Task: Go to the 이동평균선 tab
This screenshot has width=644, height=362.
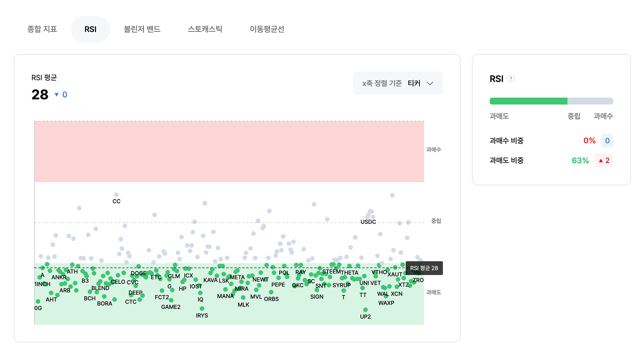Action: (x=267, y=29)
